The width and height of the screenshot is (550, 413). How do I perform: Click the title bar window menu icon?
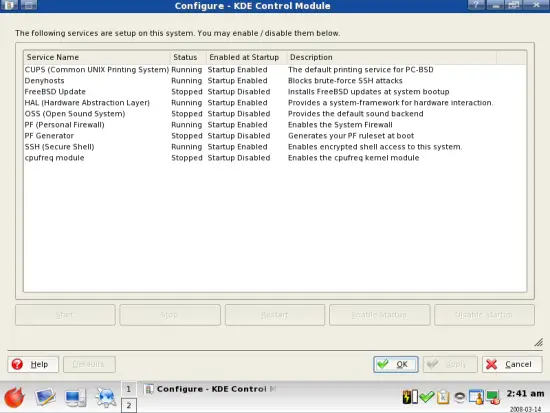9,5
